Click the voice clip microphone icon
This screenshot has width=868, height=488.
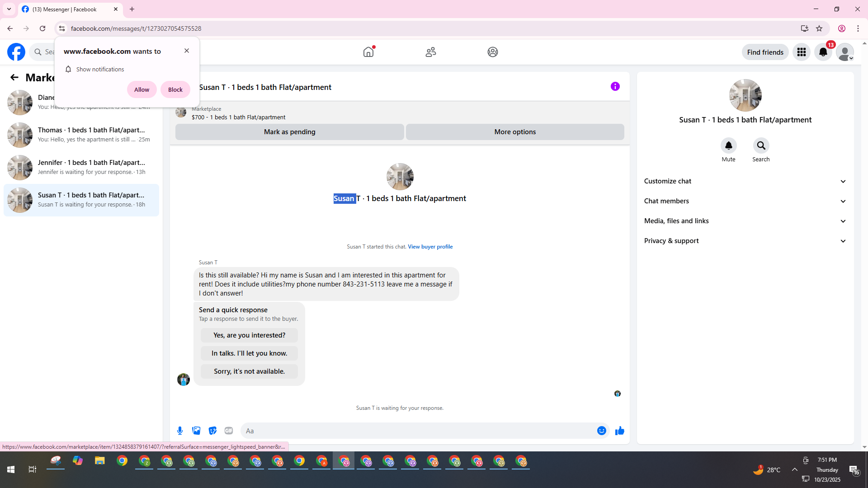pos(180,431)
